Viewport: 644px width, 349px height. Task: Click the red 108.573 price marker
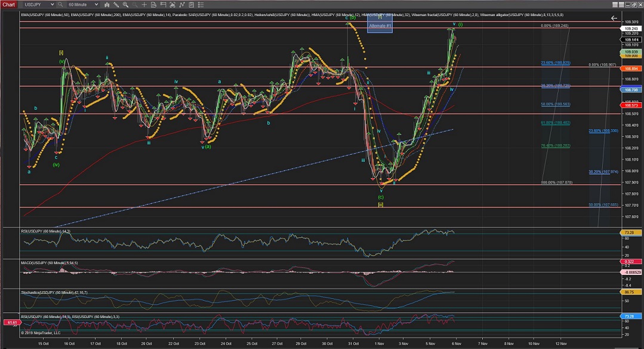[x=631, y=105]
